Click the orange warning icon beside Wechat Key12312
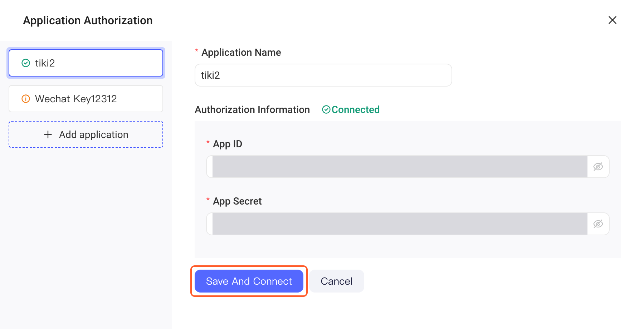The image size is (644, 329). (x=26, y=99)
